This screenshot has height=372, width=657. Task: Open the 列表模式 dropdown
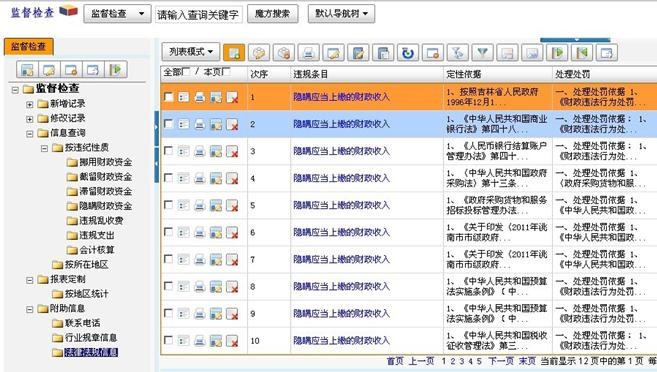pos(191,52)
